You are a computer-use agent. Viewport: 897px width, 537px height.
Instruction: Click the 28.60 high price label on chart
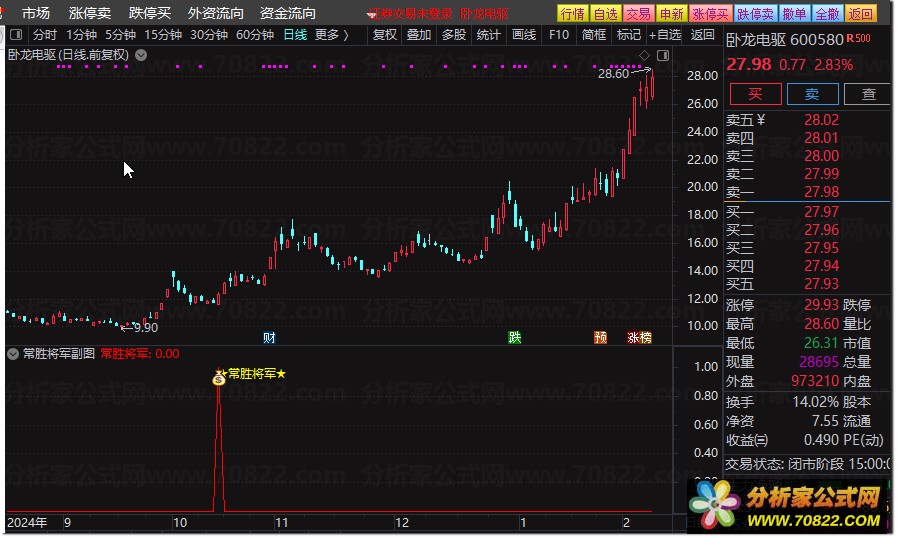(613, 74)
